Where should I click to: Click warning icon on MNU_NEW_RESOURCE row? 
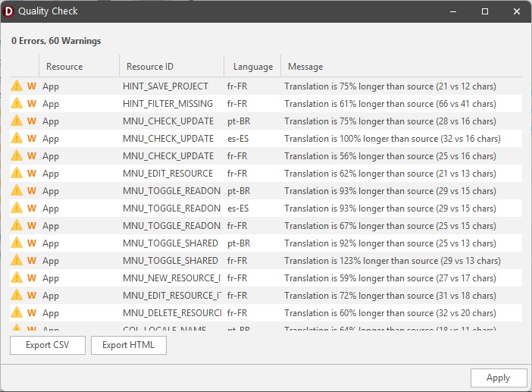(x=17, y=278)
